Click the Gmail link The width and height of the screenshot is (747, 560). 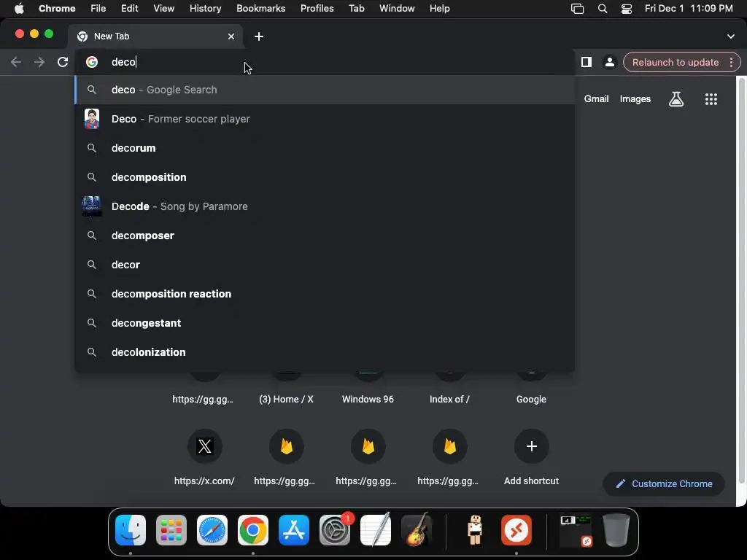(597, 98)
